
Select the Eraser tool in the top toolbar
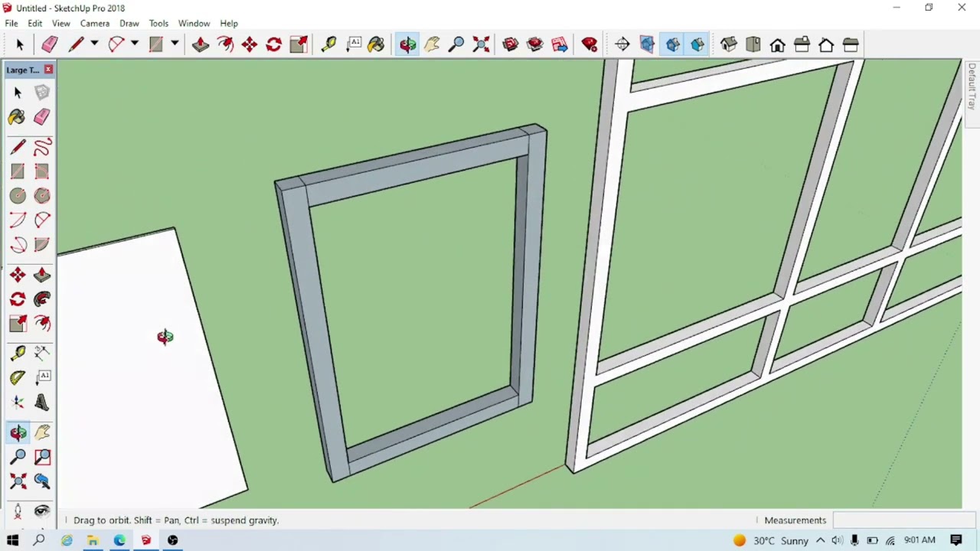[x=50, y=44]
